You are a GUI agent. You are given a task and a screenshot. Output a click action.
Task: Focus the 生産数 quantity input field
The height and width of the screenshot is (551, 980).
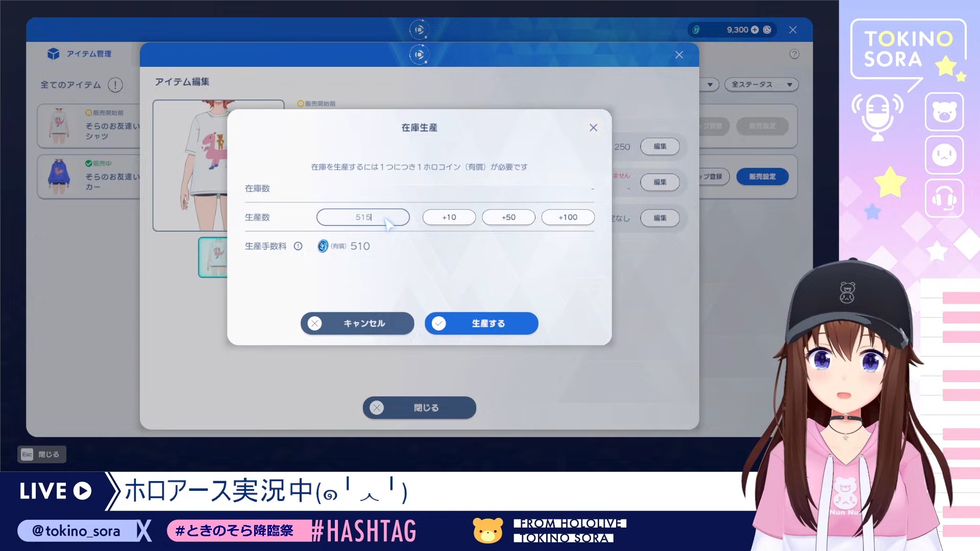[x=363, y=217]
